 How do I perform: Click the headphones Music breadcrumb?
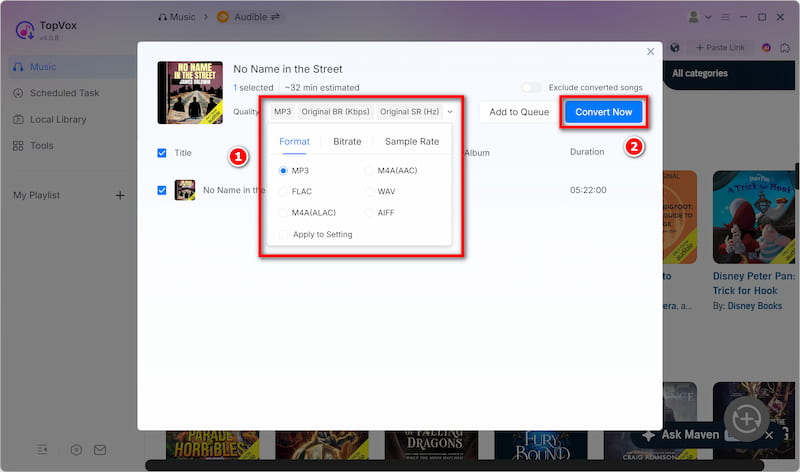point(177,17)
